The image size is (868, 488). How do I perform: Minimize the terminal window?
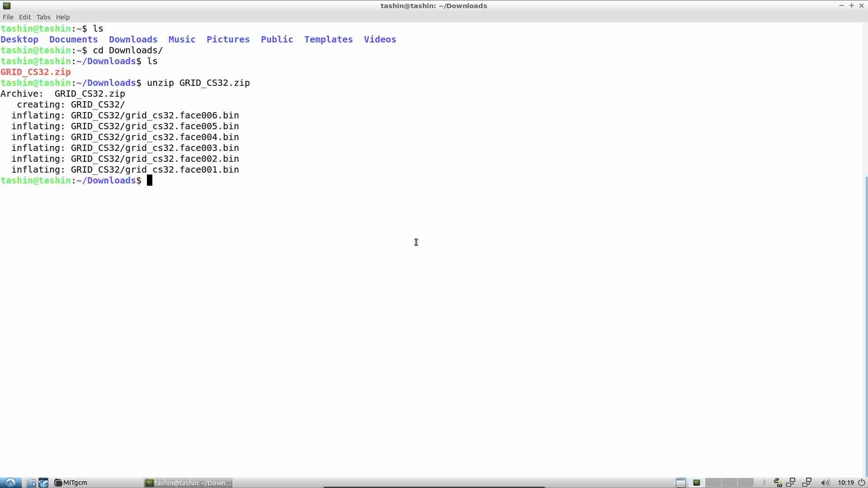(x=841, y=5)
